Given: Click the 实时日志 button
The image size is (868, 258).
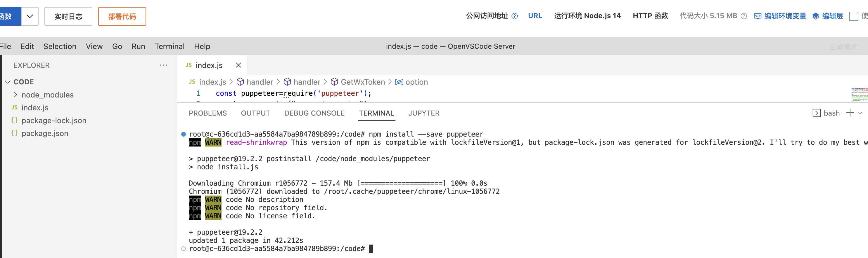Looking at the screenshot, I should pyautogui.click(x=68, y=16).
